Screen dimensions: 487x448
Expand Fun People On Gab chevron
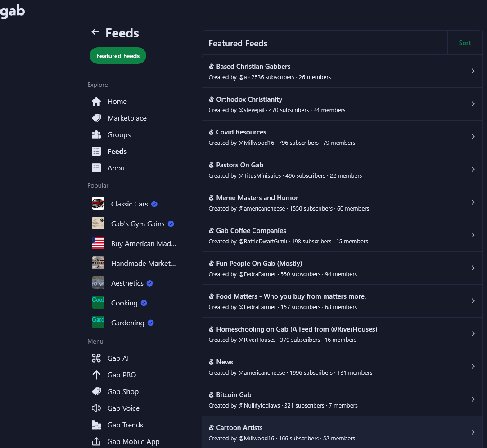coord(473,268)
